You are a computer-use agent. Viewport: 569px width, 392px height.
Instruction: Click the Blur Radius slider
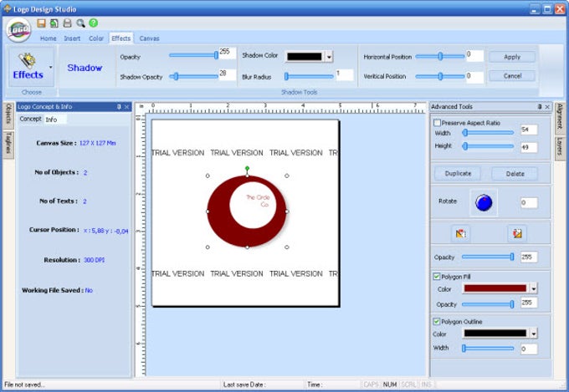click(309, 76)
